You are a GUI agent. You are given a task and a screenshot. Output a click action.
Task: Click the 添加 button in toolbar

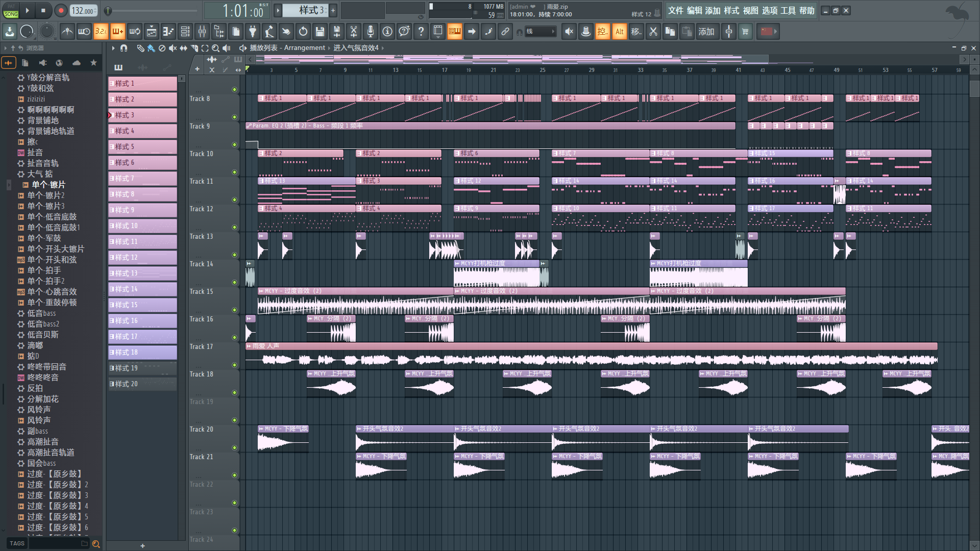[x=706, y=32]
